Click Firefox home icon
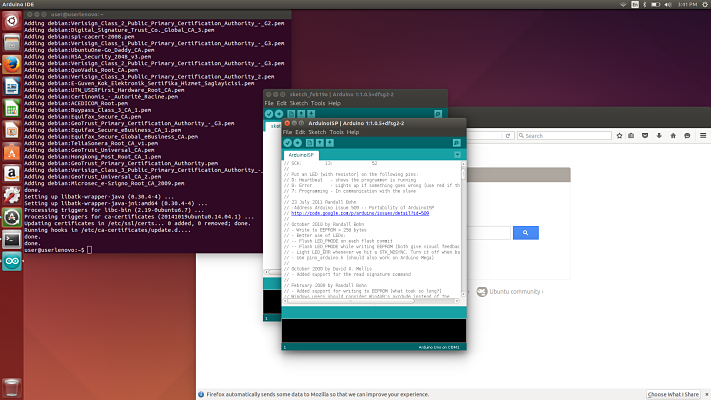This screenshot has height=400, width=711. 673,136
